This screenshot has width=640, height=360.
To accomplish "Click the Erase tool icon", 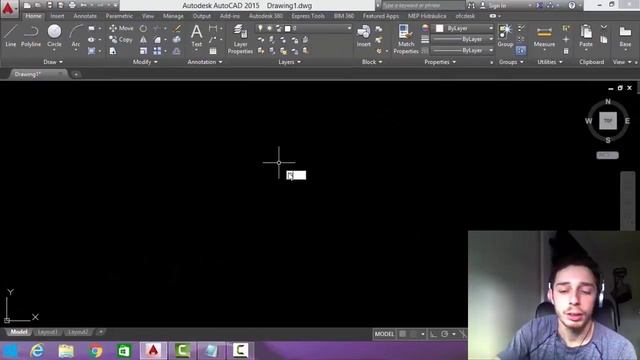I will coord(177,29).
